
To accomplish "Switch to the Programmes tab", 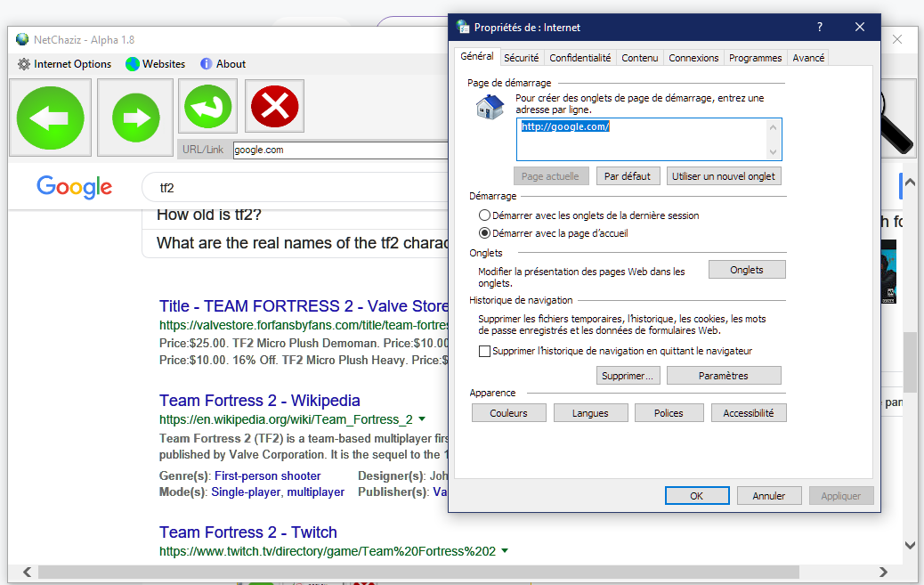I will pos(755,58).
